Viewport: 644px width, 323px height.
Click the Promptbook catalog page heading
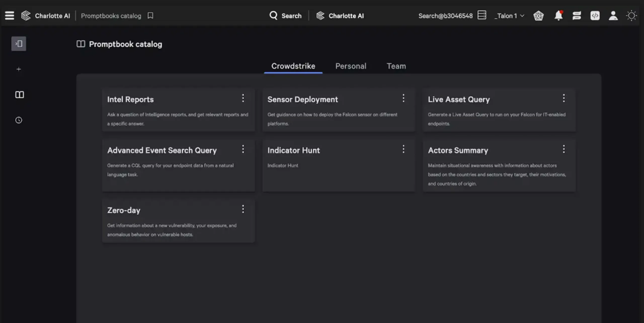(x=126, y=44)
